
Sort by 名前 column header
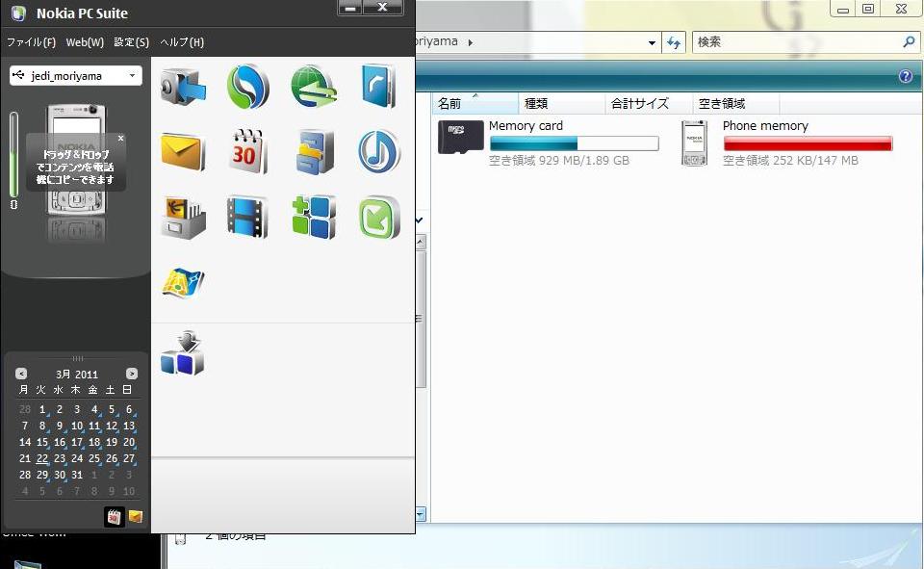click(x=475, y=103)
